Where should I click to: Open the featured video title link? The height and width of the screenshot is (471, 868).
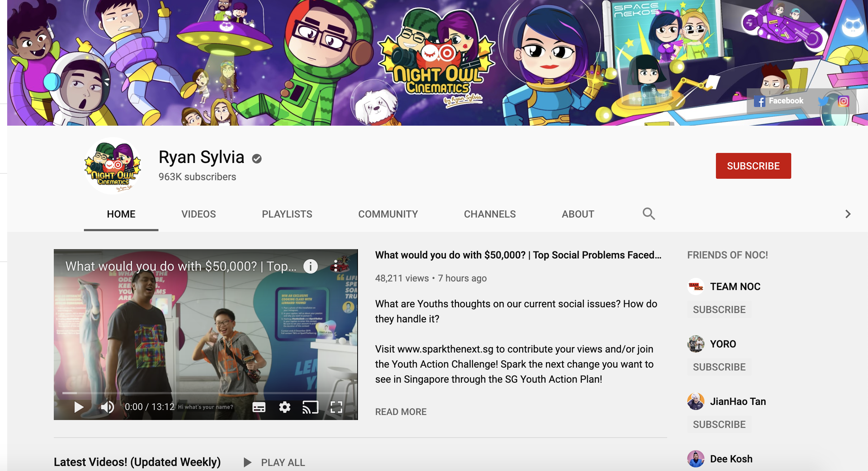518,255
